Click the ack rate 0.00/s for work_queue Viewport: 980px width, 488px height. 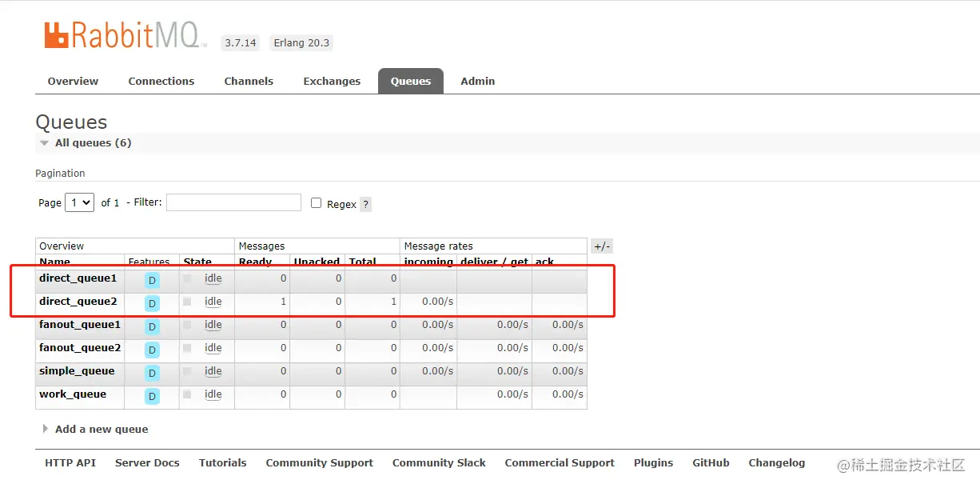tap(568, 394)
